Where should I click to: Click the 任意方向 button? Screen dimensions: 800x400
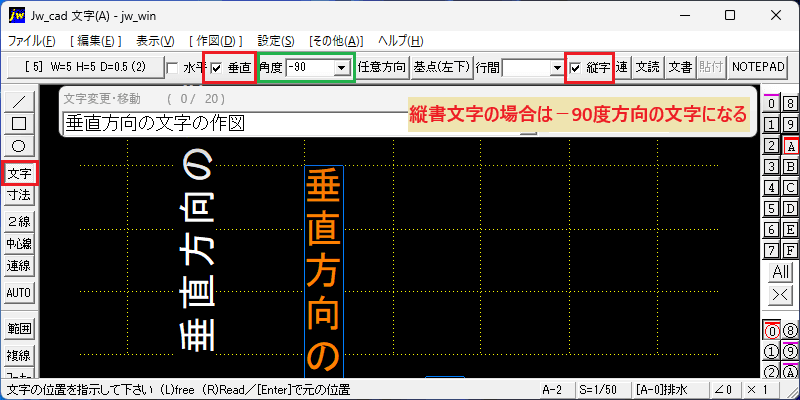point(383,67)
